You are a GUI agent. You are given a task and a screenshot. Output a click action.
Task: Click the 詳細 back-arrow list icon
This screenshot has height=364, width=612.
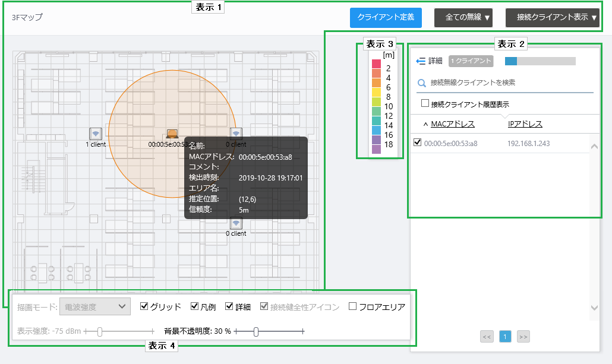[421, 61]
